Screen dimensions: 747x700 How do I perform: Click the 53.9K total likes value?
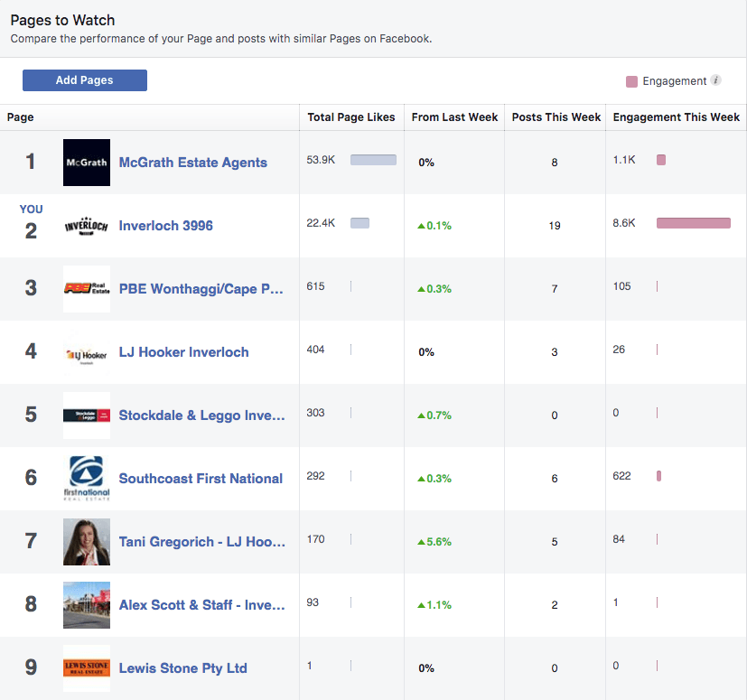pos(321,160)
